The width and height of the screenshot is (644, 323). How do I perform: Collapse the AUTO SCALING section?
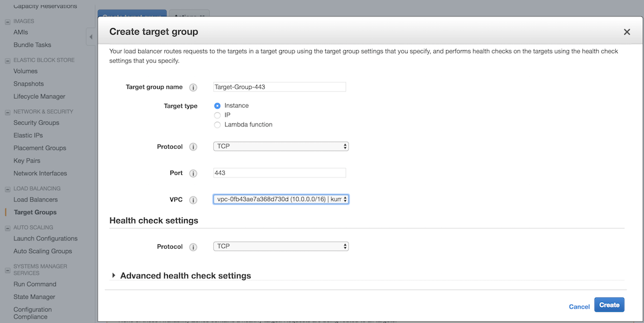pos(8,228)
